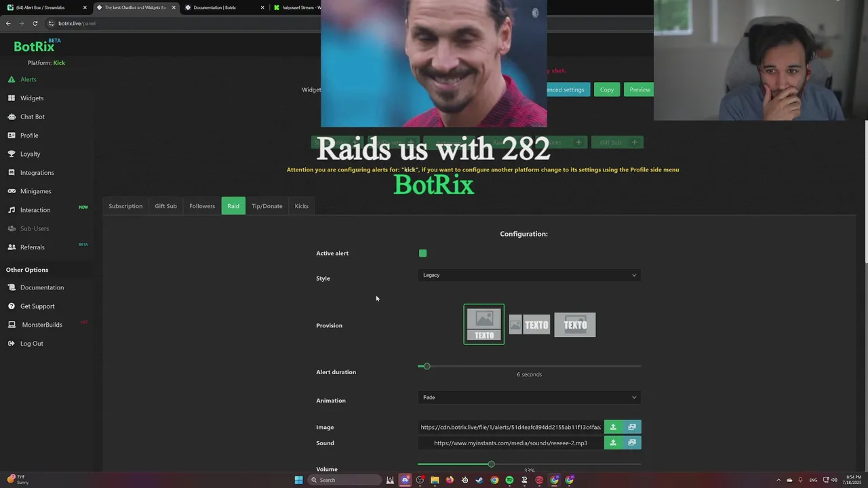Close the Alert Box / Streamlabs tab
Screen dimensions: 868x488
pyautogui.click(x=85, y=7)
